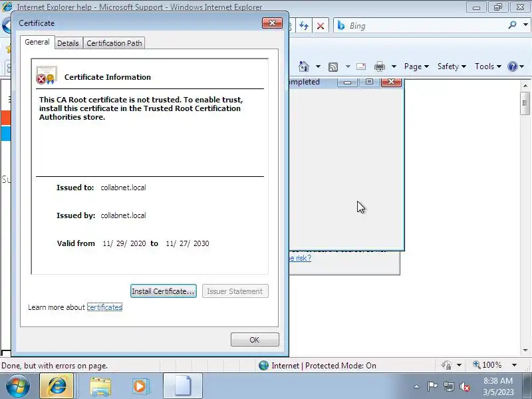This screenshot has width=532, height=399.
Task: Click the Internet Explorer taskbar icon
Action: [57, 386]
